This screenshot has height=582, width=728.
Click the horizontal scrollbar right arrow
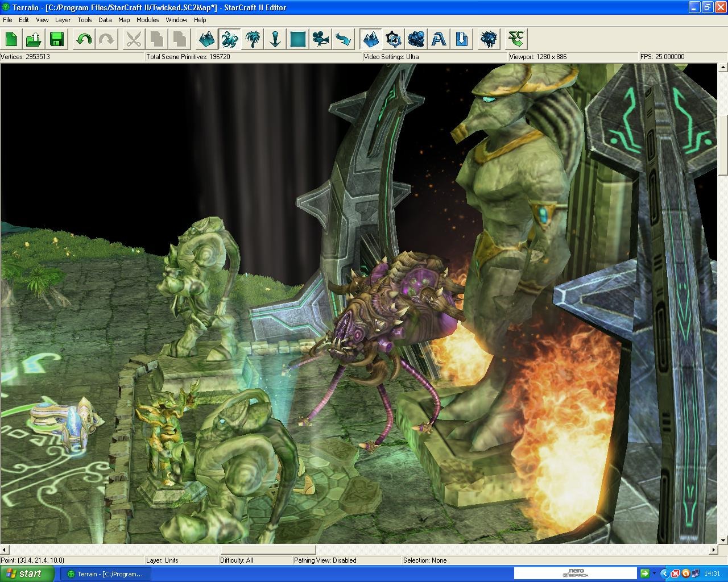point(713,550)
